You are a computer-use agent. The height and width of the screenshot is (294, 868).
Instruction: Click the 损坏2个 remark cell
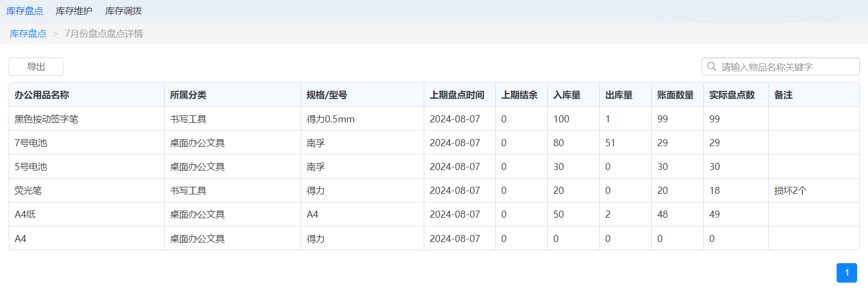click(x=791, y=191)
